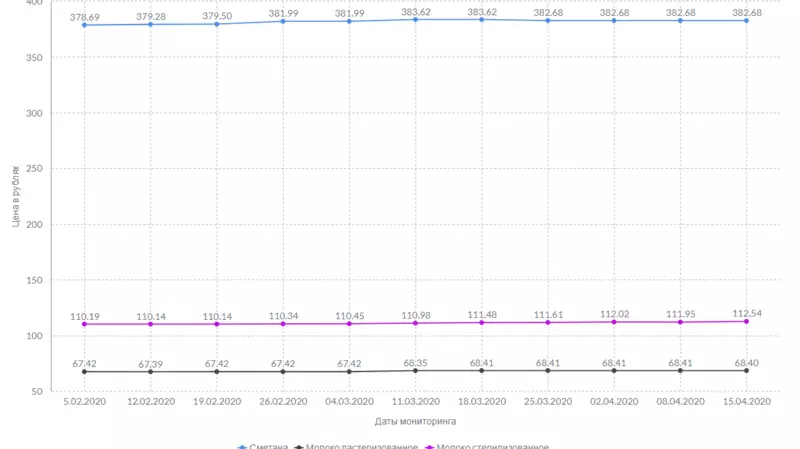This screenshot has width=800, height=449.
Task: Click the purple point valued 112.02
Action: click(614, 322)
